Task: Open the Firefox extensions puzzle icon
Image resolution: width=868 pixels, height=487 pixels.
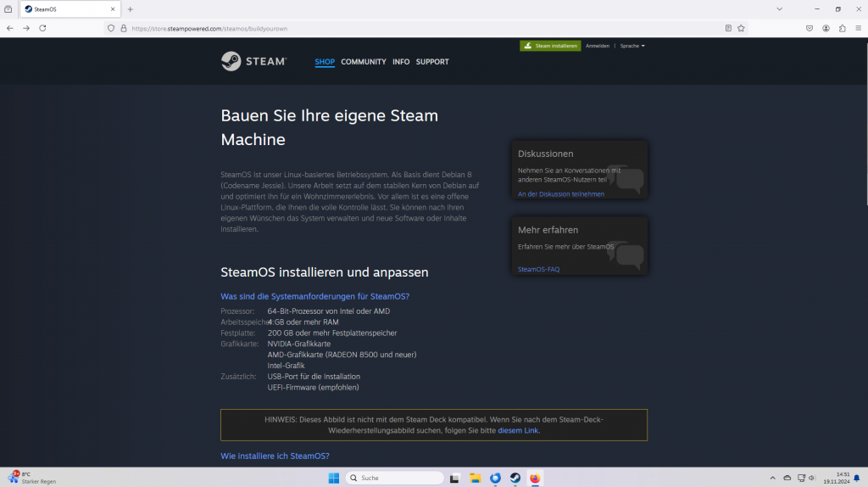Action: pos(842,28)
